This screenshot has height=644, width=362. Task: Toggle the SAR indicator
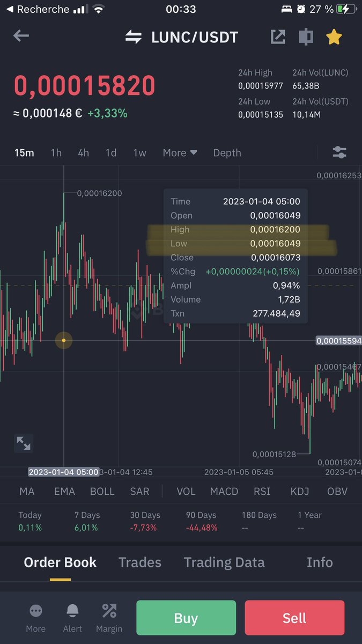pos(139,491)
